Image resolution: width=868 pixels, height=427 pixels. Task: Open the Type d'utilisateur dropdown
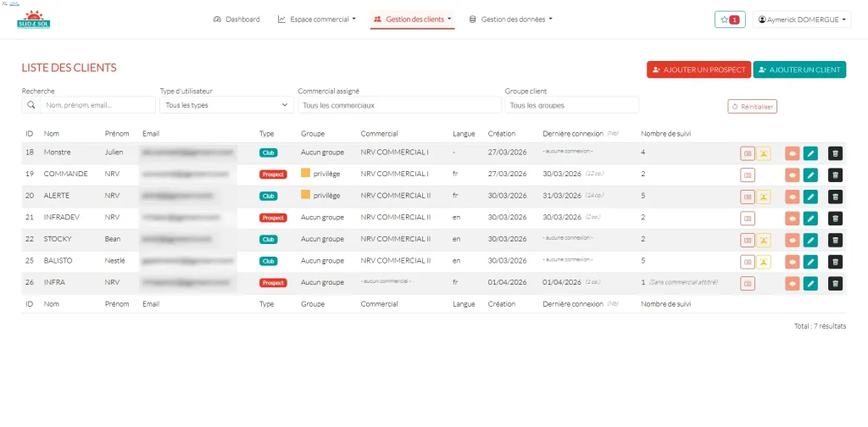(x=226, y=104)
